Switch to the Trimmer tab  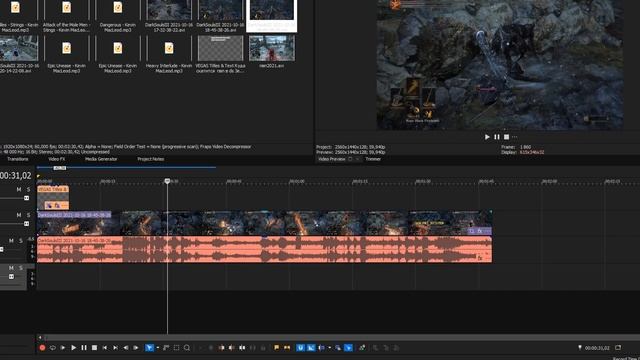pos(373,159)
